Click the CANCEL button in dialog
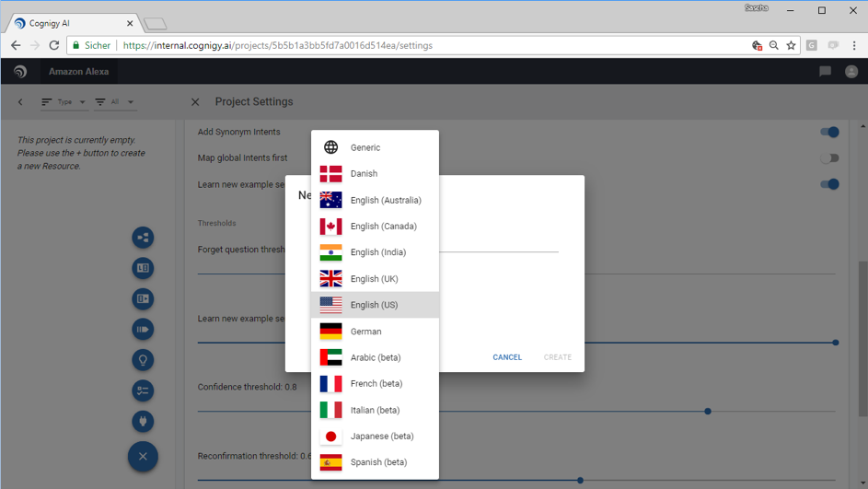Viewport: 868px width, 489px height. [507, 357]
